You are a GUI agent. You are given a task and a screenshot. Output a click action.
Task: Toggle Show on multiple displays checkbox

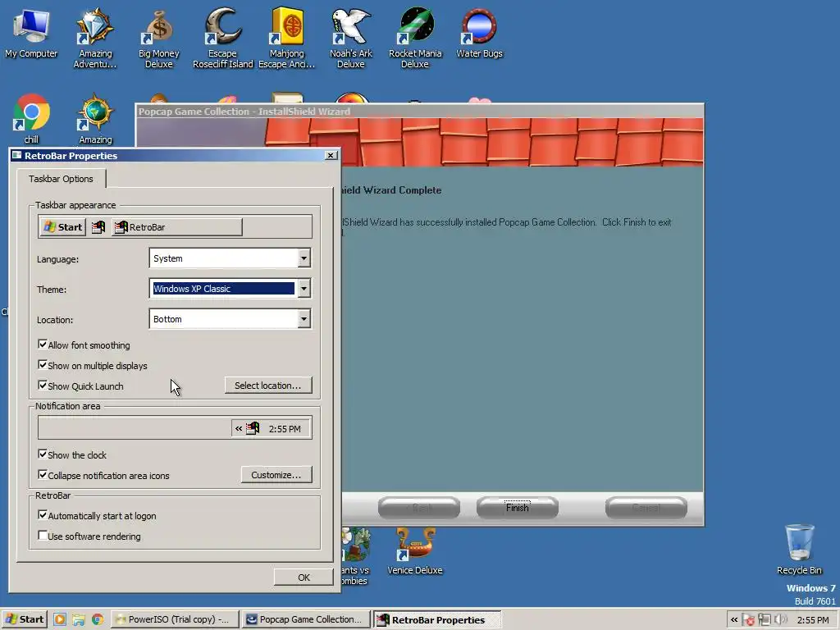click(43, 365)
